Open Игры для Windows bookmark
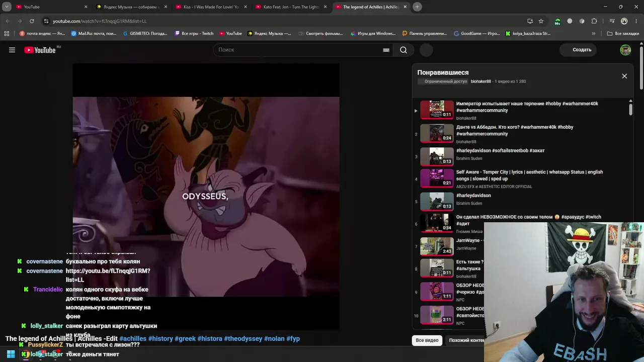This screenshot has width=644, height=362. (x=372, y=34)
